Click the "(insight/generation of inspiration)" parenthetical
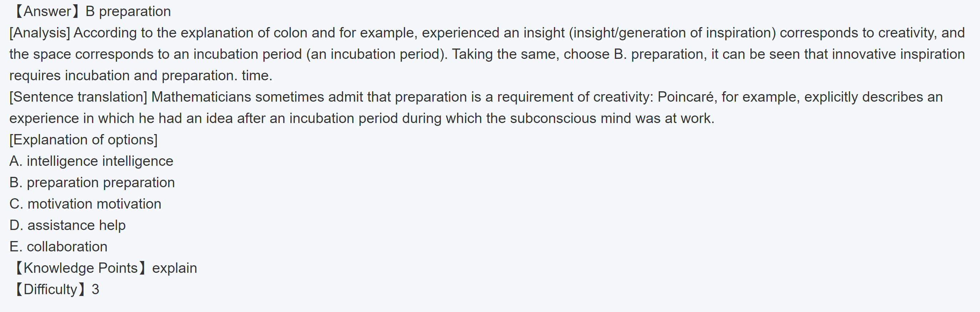 click(672, 33)
